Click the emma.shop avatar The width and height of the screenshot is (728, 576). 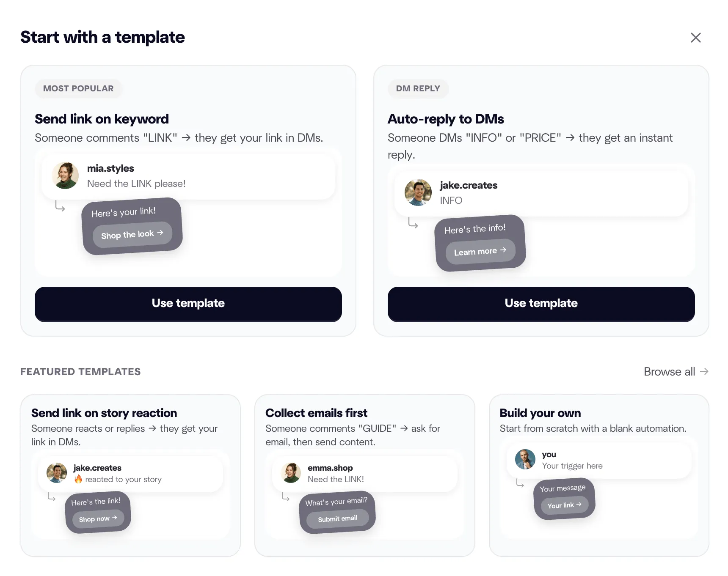click(291, 473)
